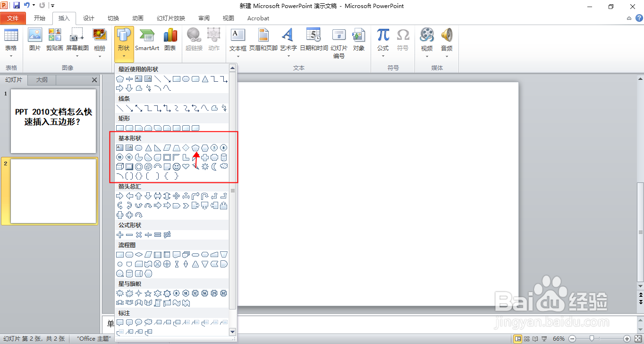
Task: Choose the not-equal sign in Equation Shapes
Action: (167, 235)
